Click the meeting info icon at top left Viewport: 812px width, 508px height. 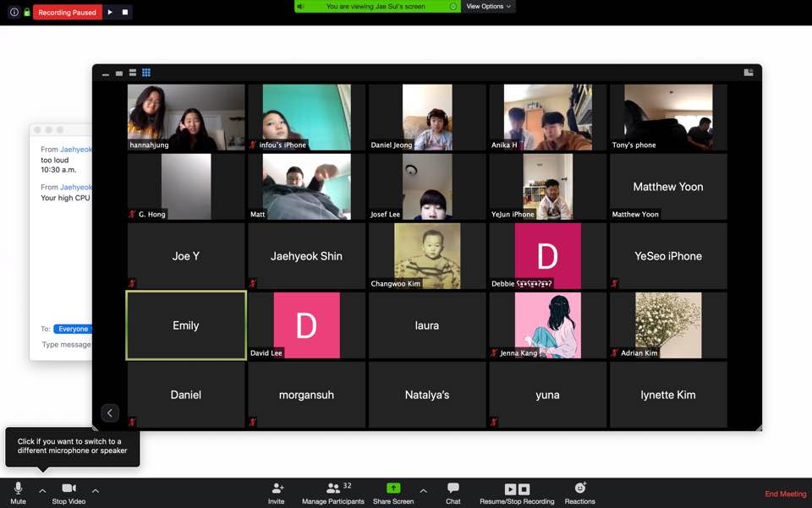pos(14,12)
